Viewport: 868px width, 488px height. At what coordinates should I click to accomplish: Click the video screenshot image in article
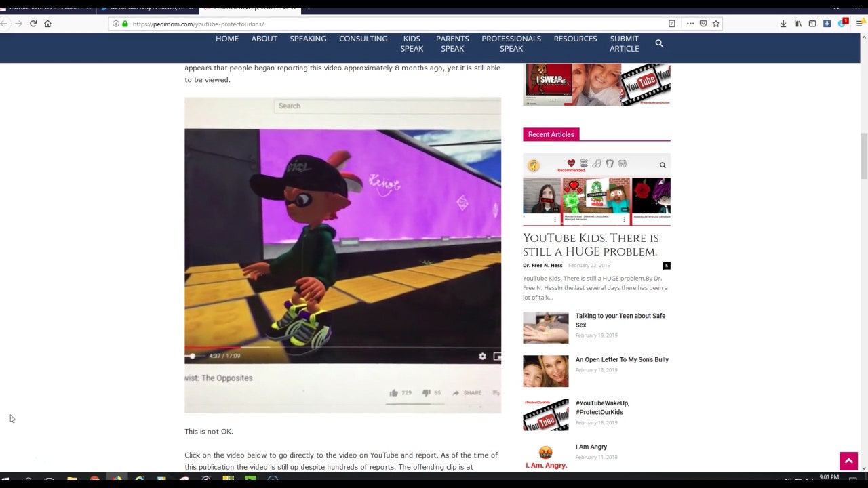pos(342,255)
